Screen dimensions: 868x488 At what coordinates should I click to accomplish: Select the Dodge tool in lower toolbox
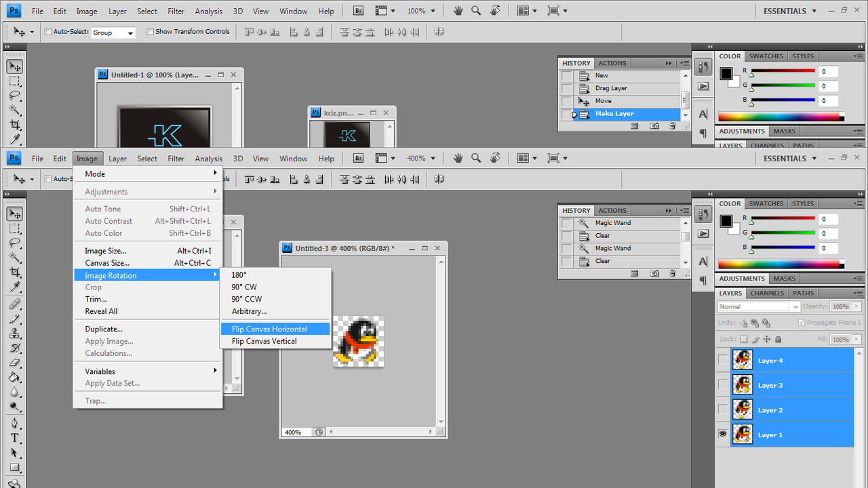(x=15, y=407)
